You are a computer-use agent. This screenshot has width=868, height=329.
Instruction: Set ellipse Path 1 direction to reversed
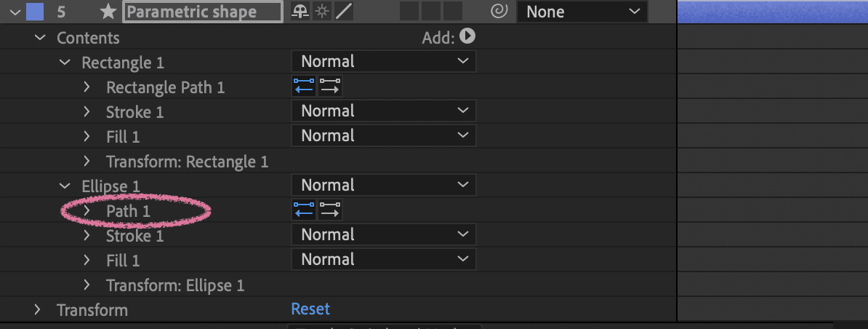[x=304, y=211]
